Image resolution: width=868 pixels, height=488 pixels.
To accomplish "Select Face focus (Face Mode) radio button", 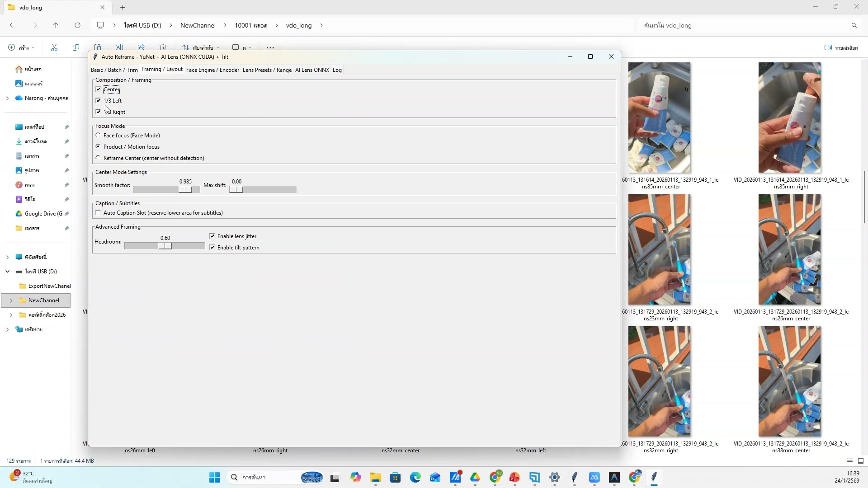I will (x=98, y=135).
